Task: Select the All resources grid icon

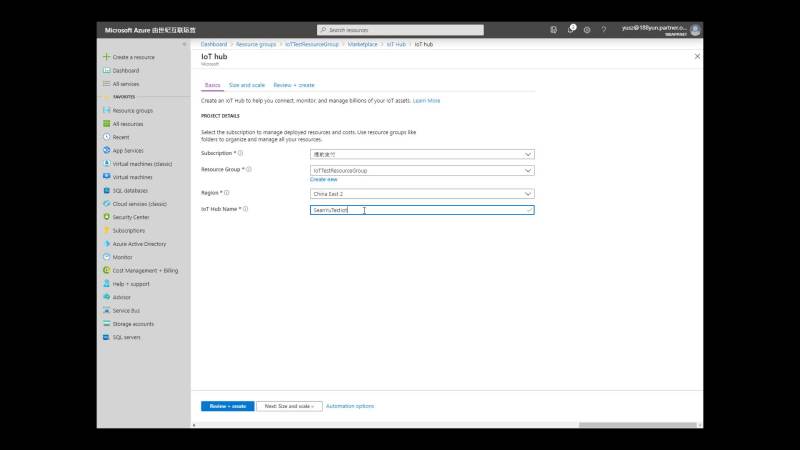Action: click(106, 123)
